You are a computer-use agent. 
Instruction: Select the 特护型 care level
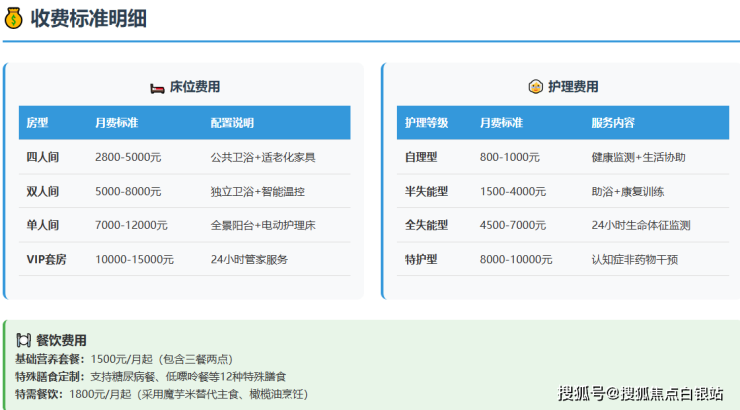coord(421,259)
